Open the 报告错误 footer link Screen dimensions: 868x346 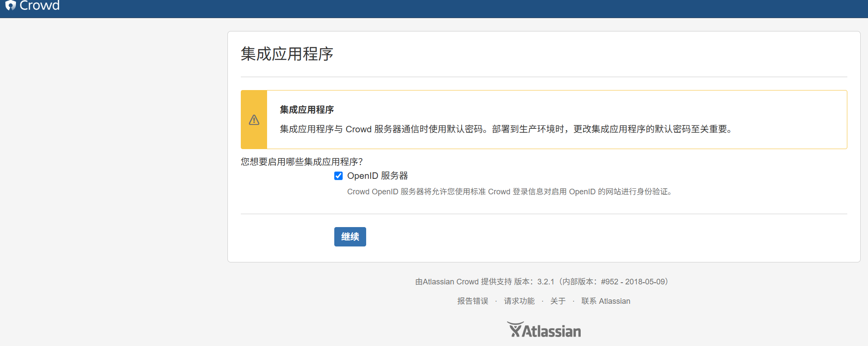pos(473,301)
